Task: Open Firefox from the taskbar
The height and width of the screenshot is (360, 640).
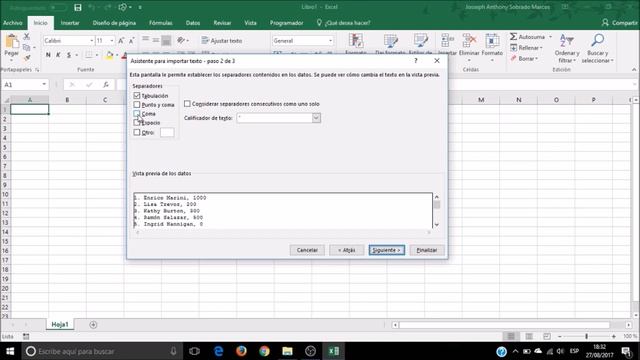Action: 241,351
